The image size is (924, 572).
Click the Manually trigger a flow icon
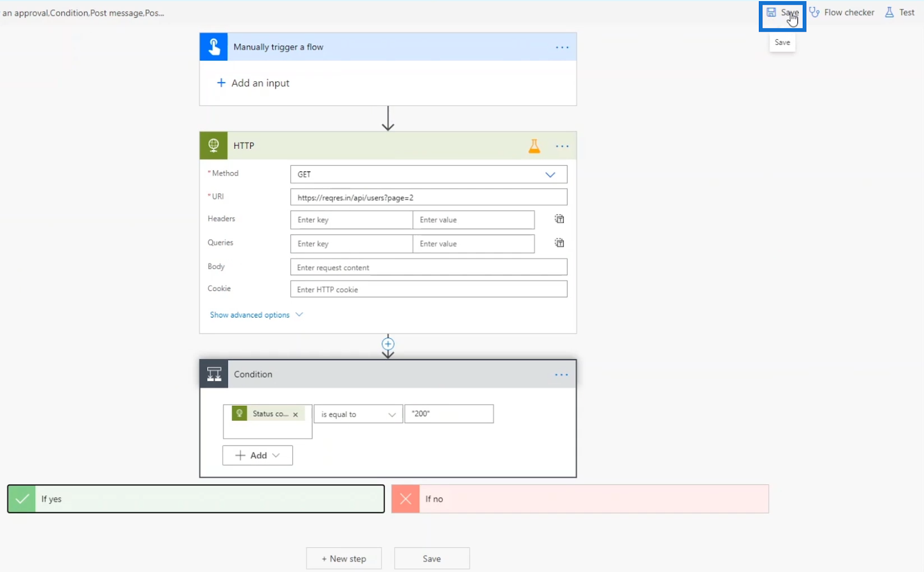[214, 47]
